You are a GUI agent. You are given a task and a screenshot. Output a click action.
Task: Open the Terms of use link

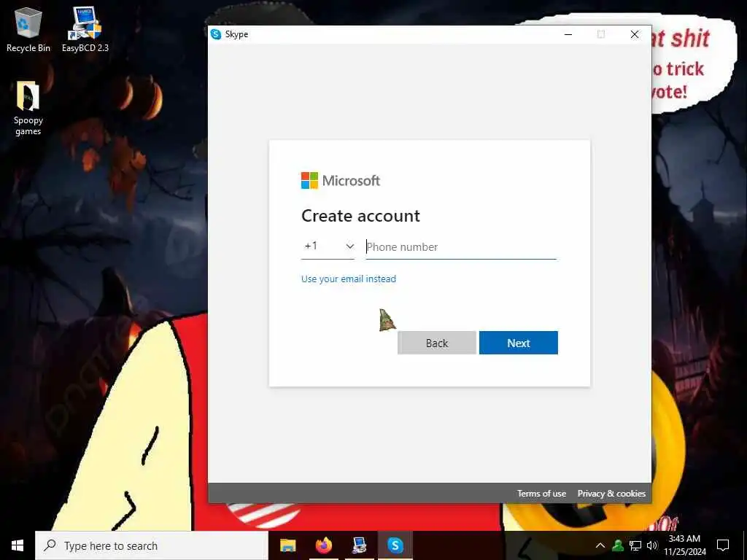(542, 494)
